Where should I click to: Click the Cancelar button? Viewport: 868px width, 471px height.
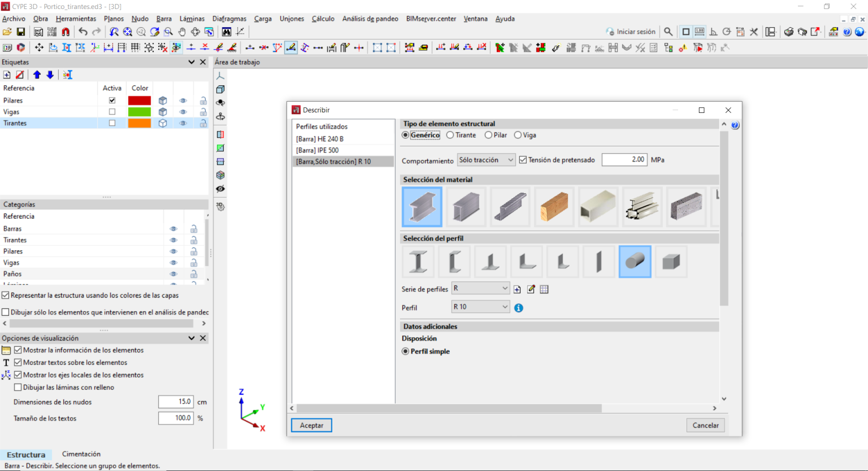[706, 425]
